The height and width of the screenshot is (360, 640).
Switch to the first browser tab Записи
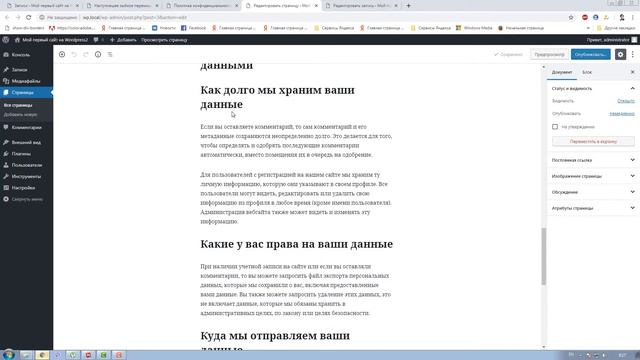[42, 6]
